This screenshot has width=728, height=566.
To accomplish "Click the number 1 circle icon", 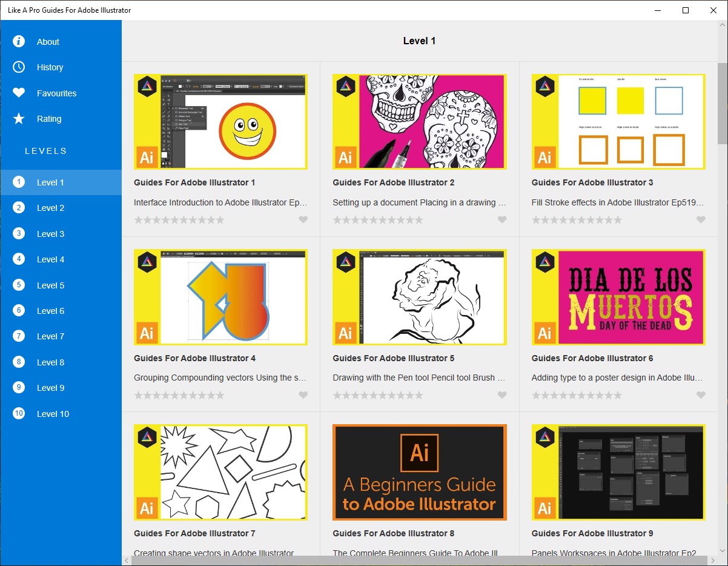I will click(x=19, y=182).
